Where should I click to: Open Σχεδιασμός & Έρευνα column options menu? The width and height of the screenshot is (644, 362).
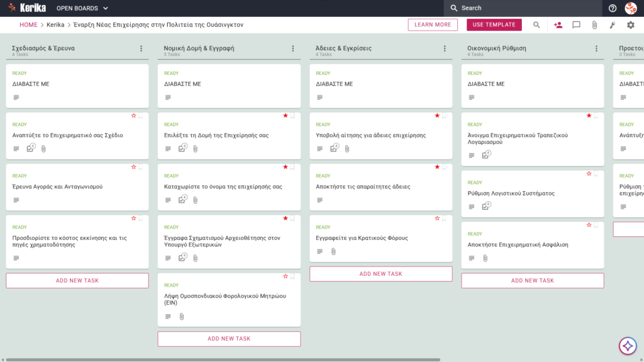[x=142, y=48]
